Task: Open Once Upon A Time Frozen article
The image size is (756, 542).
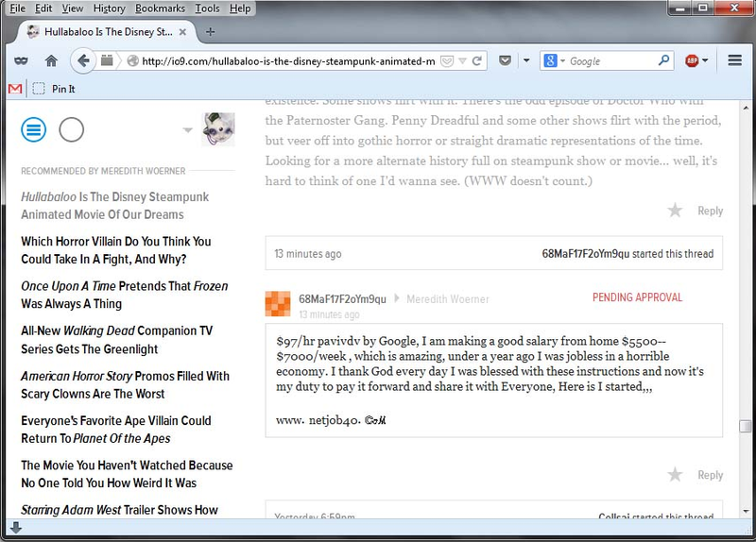Action: pyautogui.click(x=125, y=295)
